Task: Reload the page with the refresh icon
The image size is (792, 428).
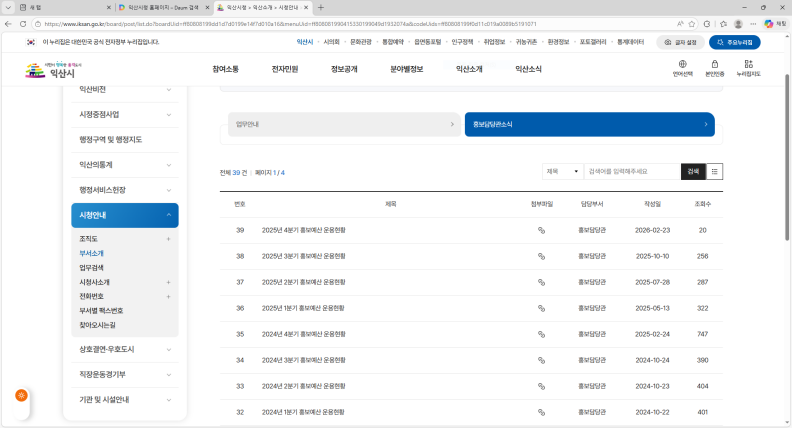Action: (23, 24)
